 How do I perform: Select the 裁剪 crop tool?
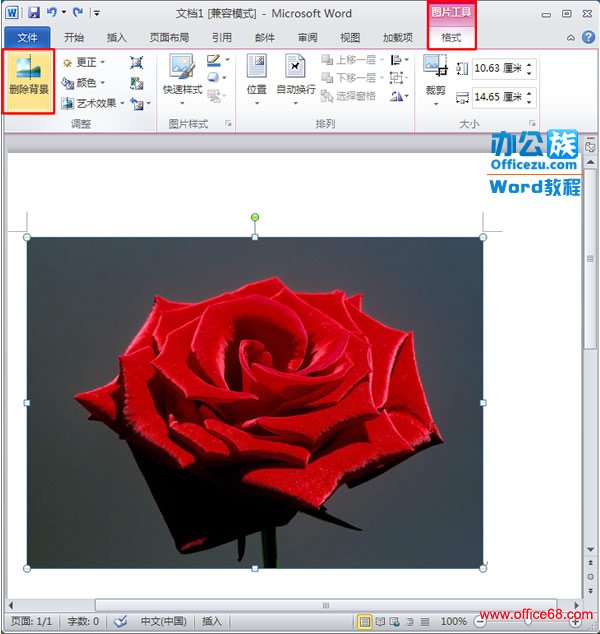point(435,73)
